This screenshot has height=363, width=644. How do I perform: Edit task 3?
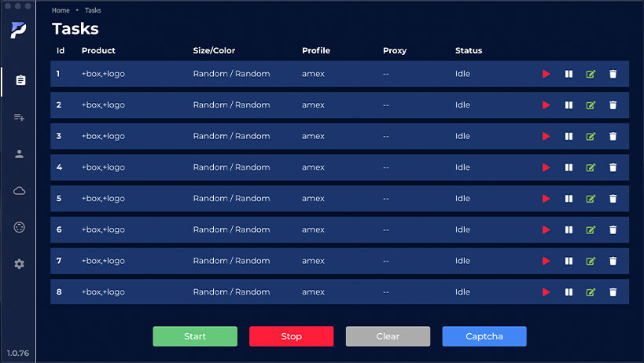point(591,136)
